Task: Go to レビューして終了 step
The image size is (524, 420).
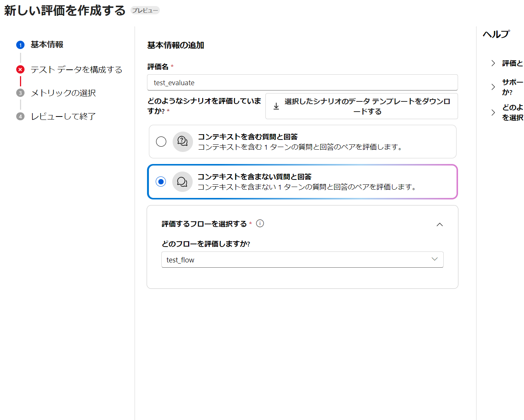Action: point(63,116)
